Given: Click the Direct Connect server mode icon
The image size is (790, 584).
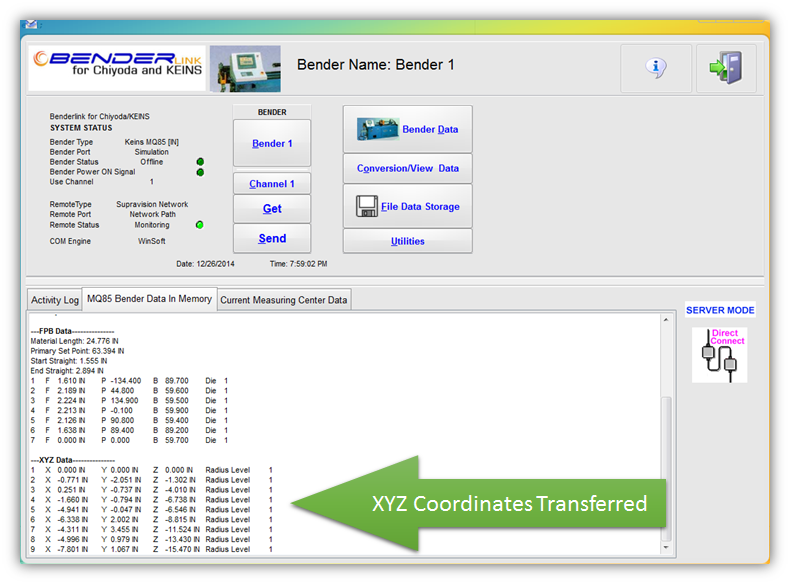Looking at the screenshot, I should [x=719, y=353].
